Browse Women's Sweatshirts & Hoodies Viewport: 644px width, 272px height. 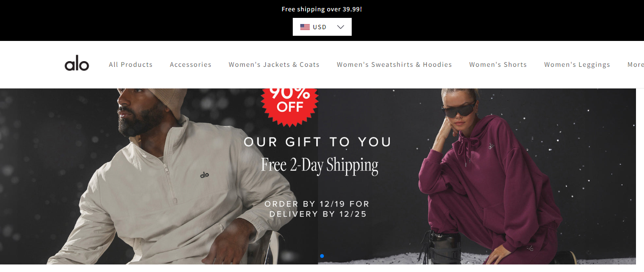[394, 64]
